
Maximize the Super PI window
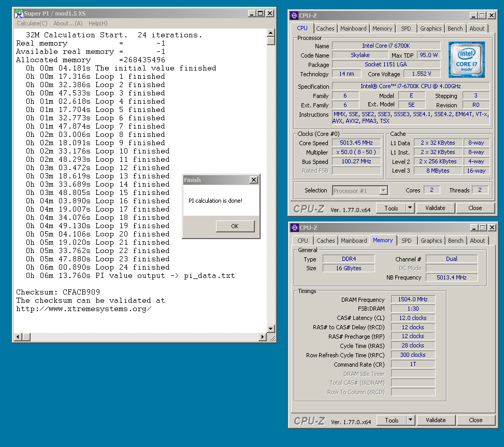tap(261, 13)
